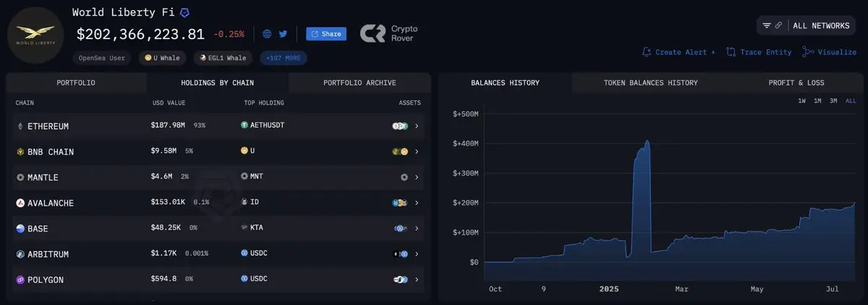Select the BALANCES HISTORY tab
The width and height of the screenshot is (868, 305).
(505, 83)
